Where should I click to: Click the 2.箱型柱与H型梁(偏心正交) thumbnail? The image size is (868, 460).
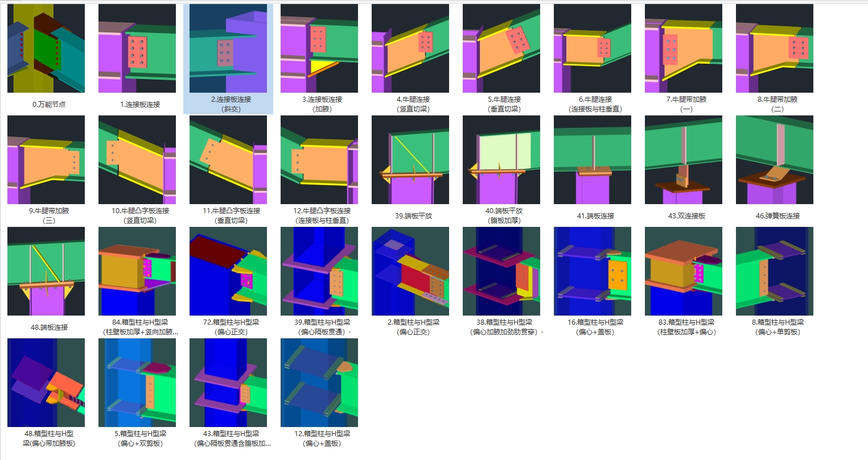tap(410, 271)
